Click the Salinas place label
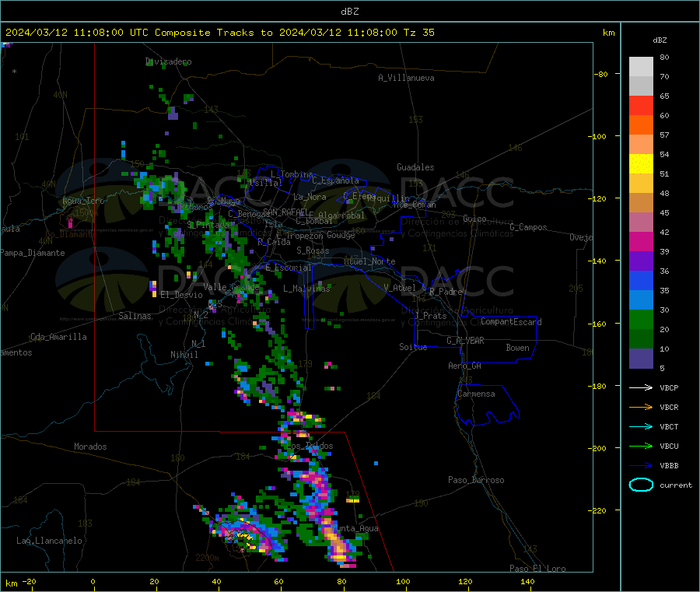This screenshot has height=592, width=700. pyautogui.click(x=135, y=316)
